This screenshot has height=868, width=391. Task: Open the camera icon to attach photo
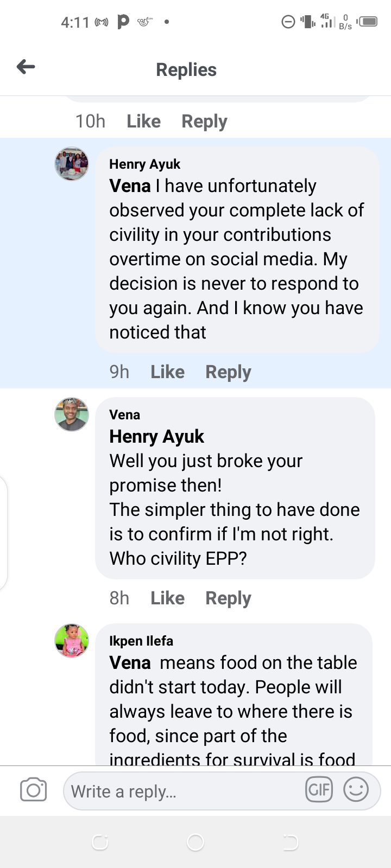33,790
